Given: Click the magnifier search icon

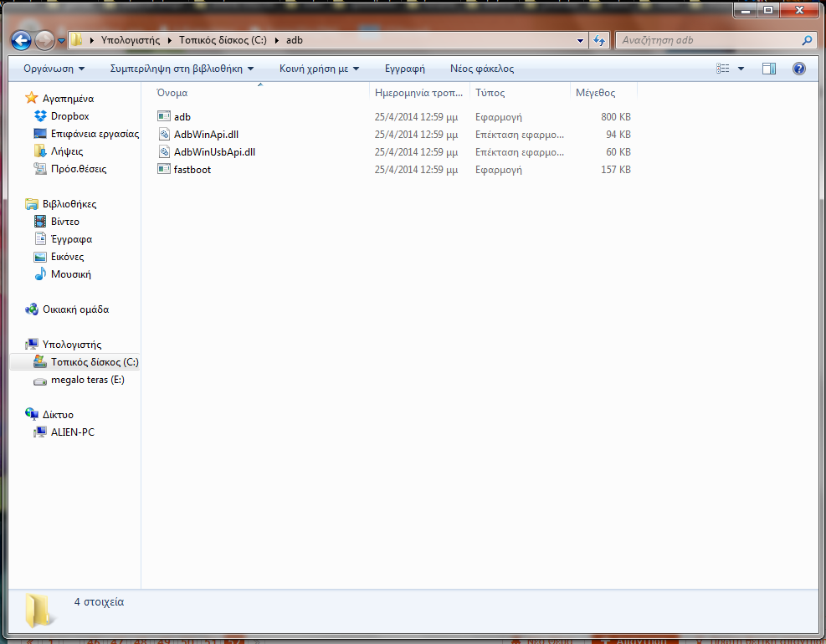Looking at the screenshot, I should (x=807, y=40).
